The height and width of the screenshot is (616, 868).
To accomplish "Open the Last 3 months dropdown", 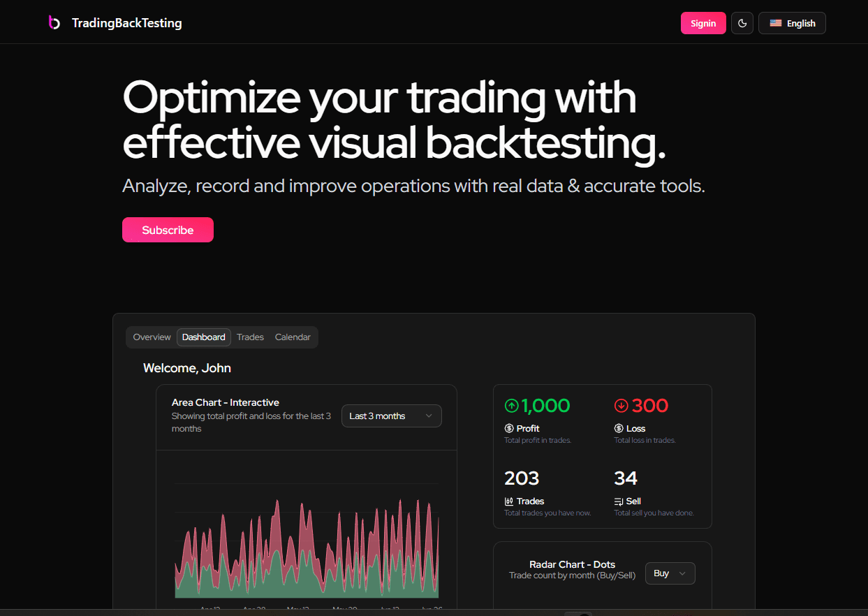I will pos(391,416).
